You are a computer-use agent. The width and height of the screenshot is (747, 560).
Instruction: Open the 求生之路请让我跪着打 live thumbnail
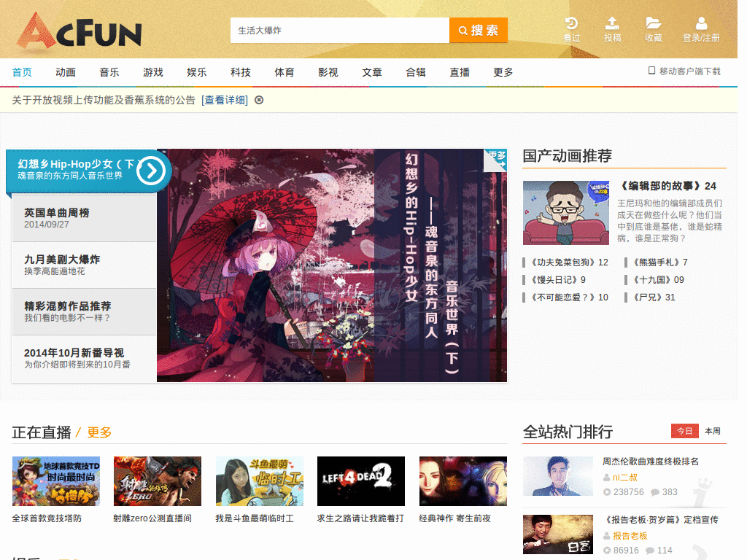point(360,481)
